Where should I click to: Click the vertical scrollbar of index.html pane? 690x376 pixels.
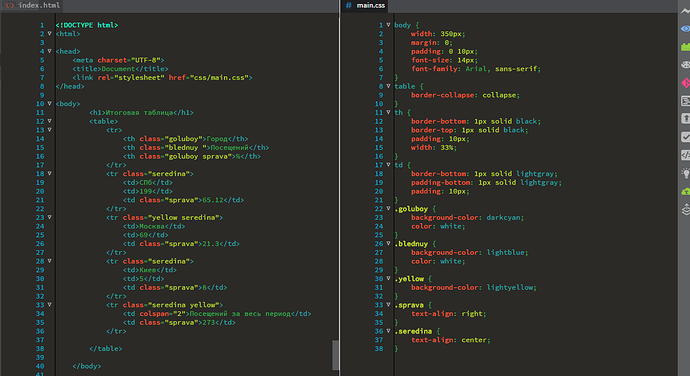coord(335,355)
